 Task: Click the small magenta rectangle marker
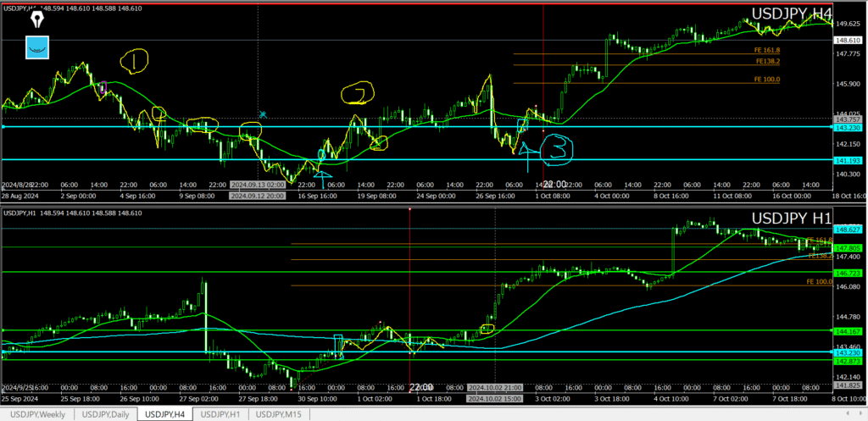click(x=103, y=86)
